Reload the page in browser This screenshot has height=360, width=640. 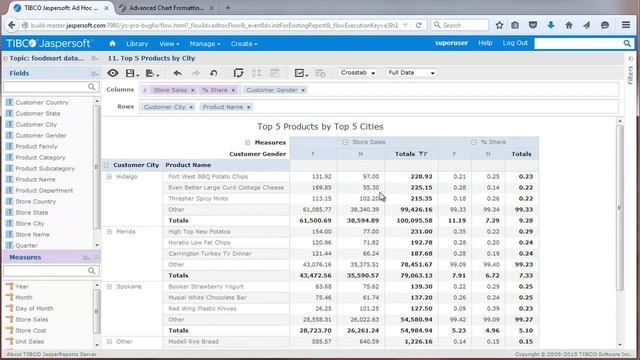pos(418,25)
